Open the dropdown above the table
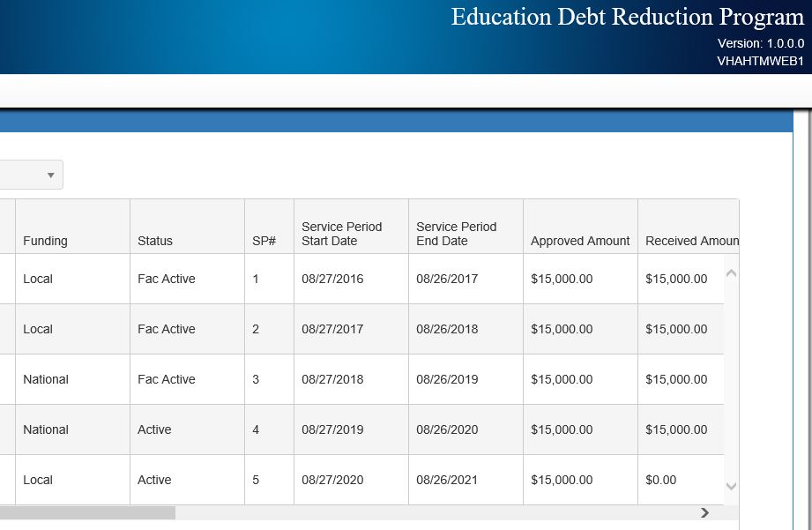 tap(31, 175)
